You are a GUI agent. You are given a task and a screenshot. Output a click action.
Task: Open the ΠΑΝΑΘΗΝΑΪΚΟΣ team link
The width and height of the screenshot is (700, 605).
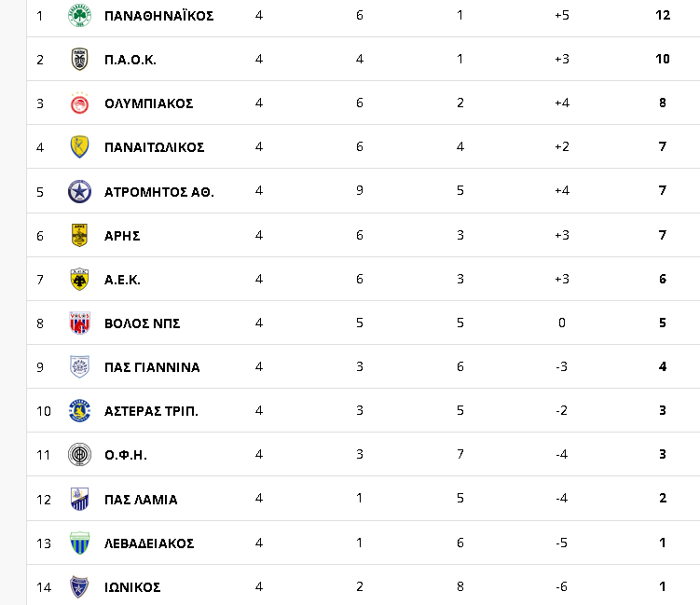(x=159, y=16)
